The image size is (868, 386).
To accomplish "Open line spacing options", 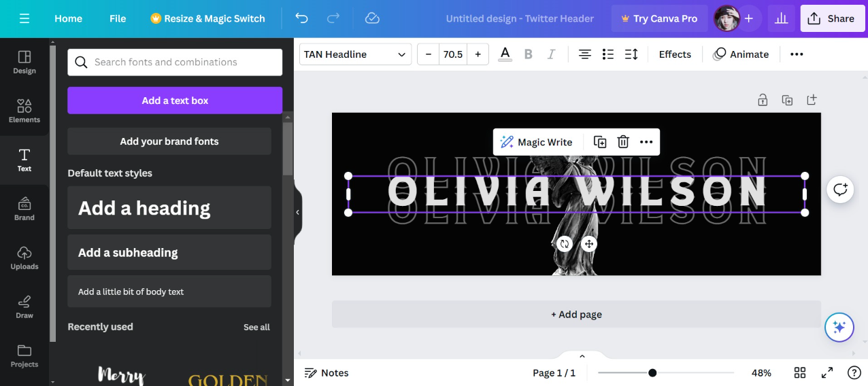I will pyautogui.click(x=631, y=54).
